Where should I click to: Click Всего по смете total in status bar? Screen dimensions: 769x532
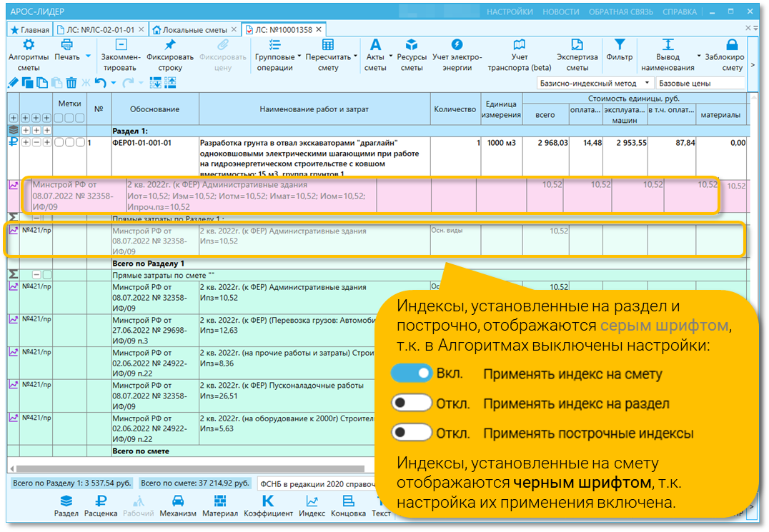pyautogui.click(x=195, y=483)
